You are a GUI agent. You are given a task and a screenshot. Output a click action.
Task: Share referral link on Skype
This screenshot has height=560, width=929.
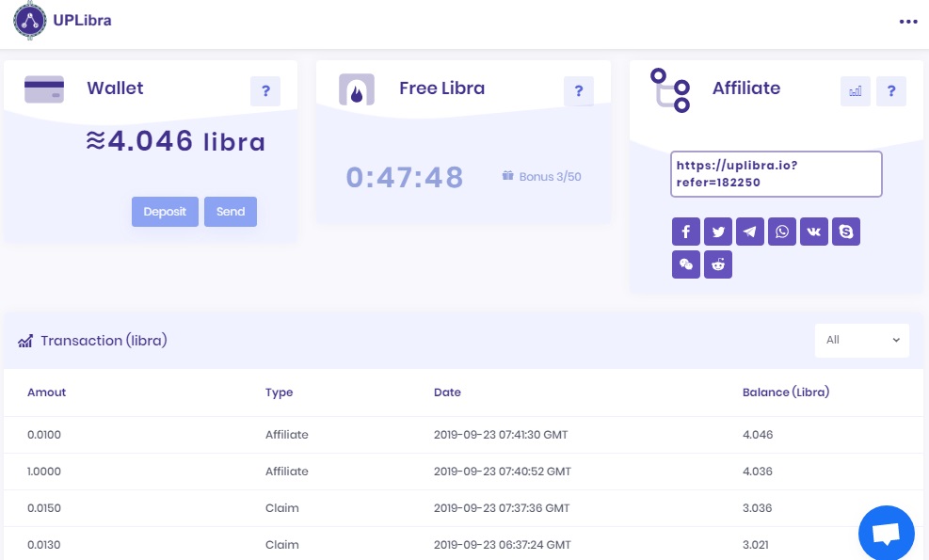coord(846,232)
